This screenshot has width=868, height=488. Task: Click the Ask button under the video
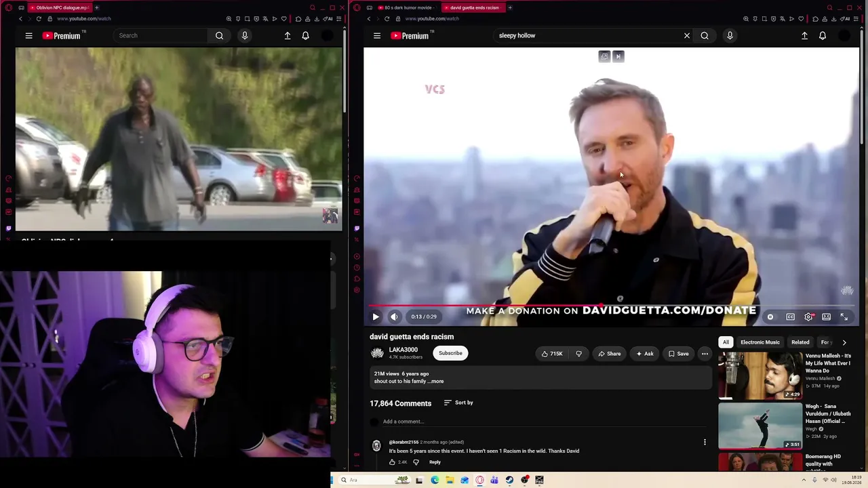[644, 353]
